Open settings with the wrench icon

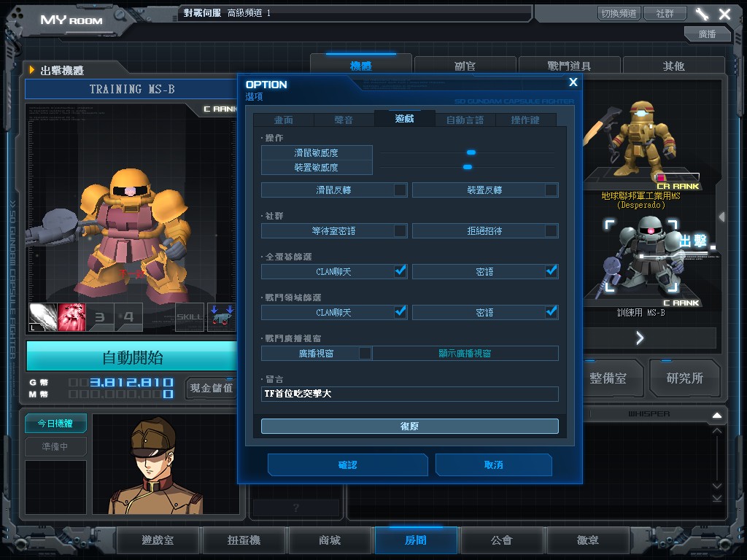coord(702,14)
